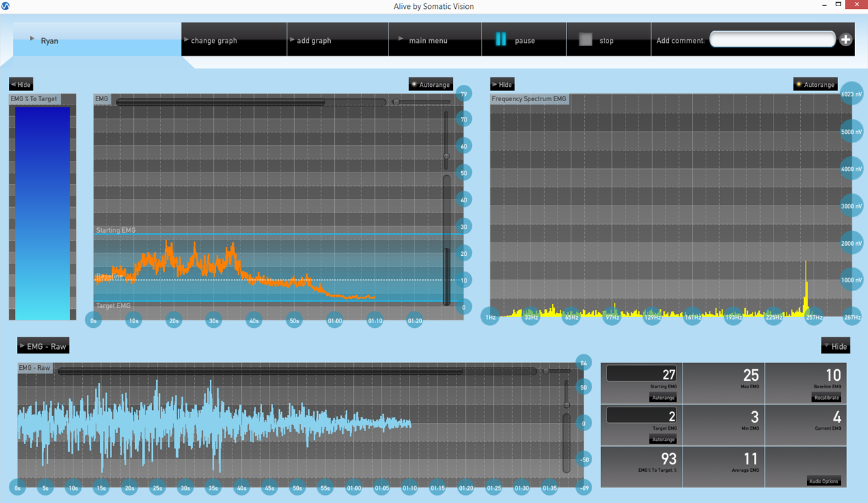Open the change graph menu
This screenshot has height=503, width=868.
coord(213,41)
